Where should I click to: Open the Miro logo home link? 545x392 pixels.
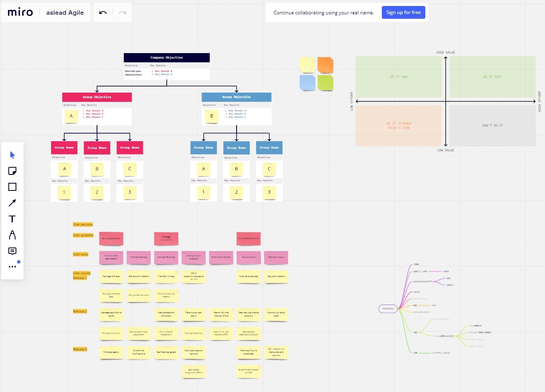point(20,12)
